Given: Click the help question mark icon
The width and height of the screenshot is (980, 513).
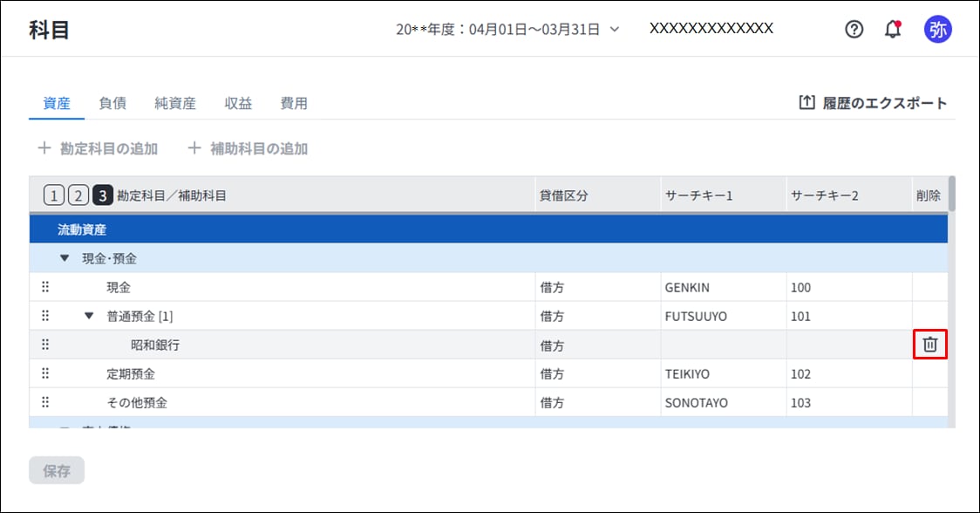Looking at the screenshot, I should [x=854, y=29].
